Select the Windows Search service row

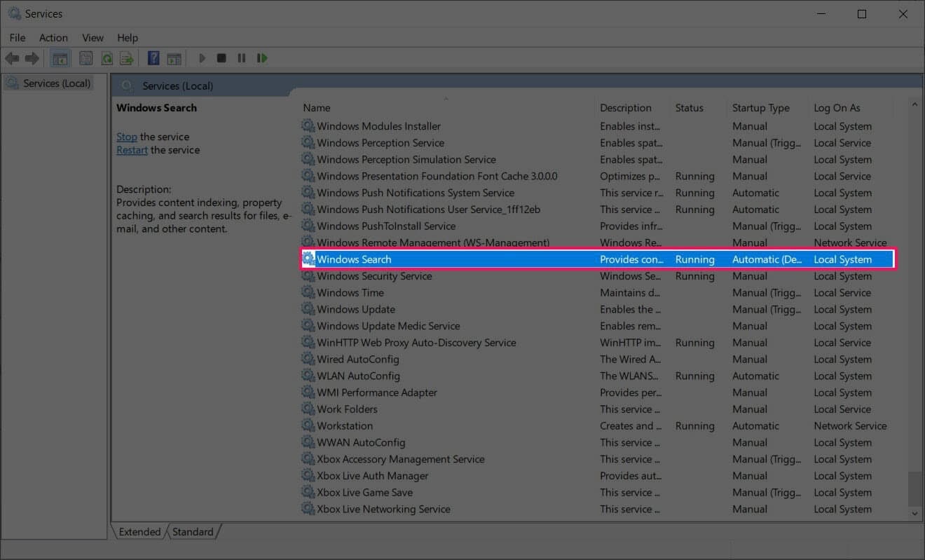[598, 259]
